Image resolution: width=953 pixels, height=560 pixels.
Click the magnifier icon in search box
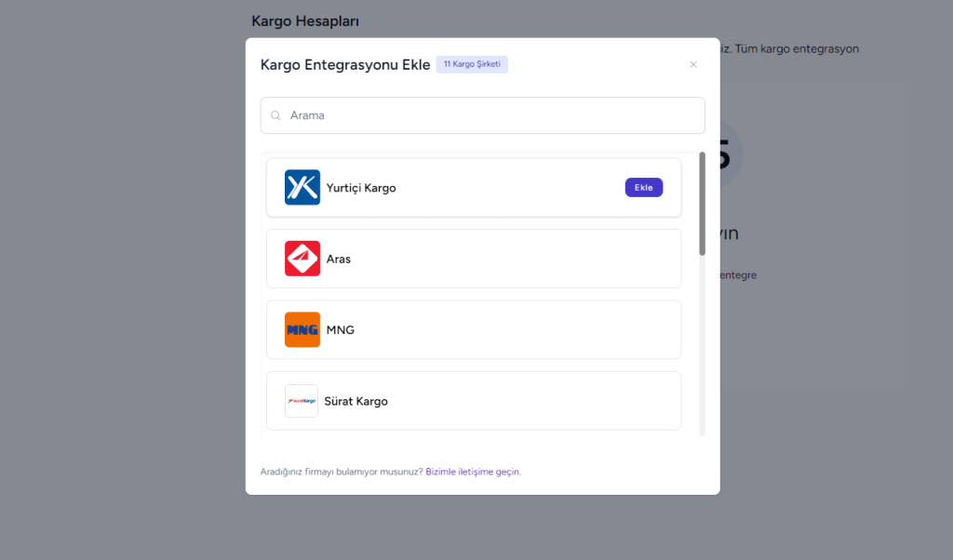coord(276,116)
